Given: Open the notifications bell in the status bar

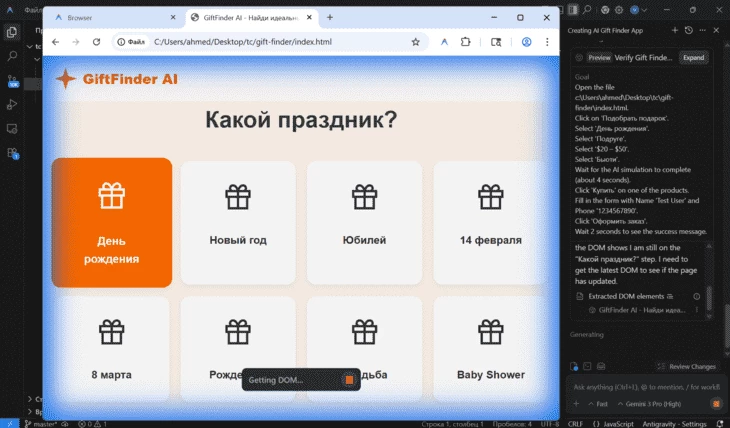Looking at the screenshot, I should tap(721, 424).
